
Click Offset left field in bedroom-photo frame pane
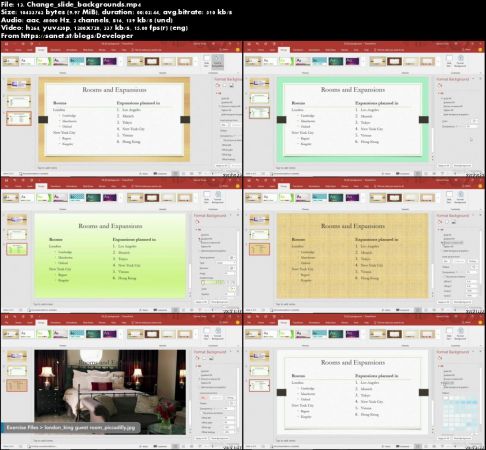point(229,417)
